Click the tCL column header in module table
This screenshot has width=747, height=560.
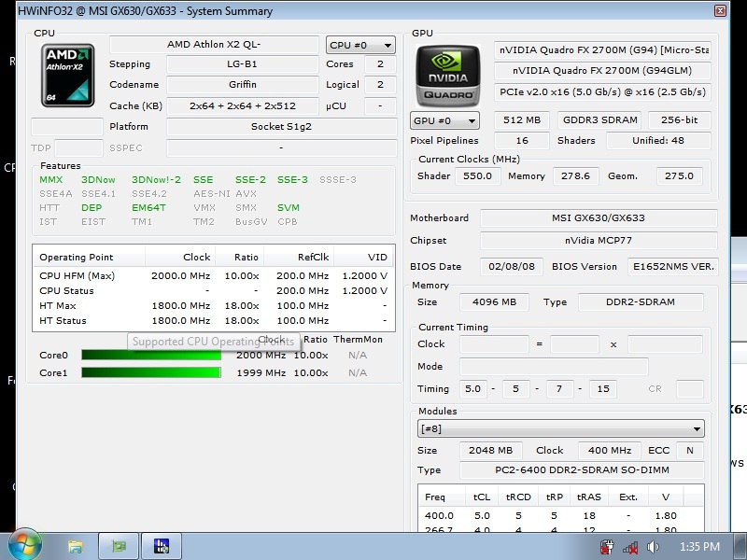(x=482, y=497)
